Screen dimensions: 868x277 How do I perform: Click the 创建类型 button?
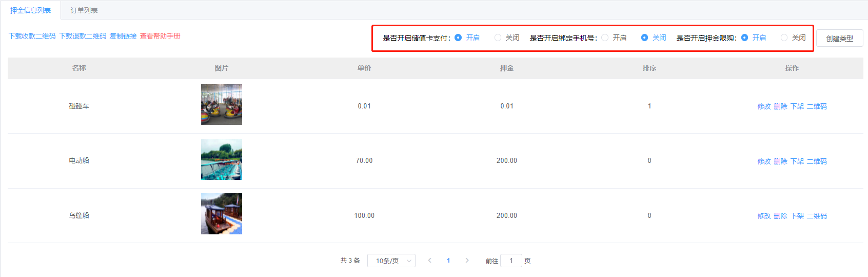(839, 38)
